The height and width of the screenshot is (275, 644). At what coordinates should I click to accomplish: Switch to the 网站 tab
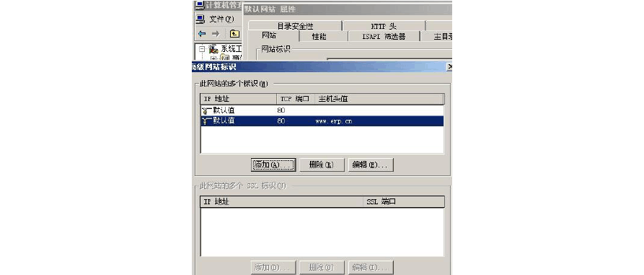[x=269, y=36]
